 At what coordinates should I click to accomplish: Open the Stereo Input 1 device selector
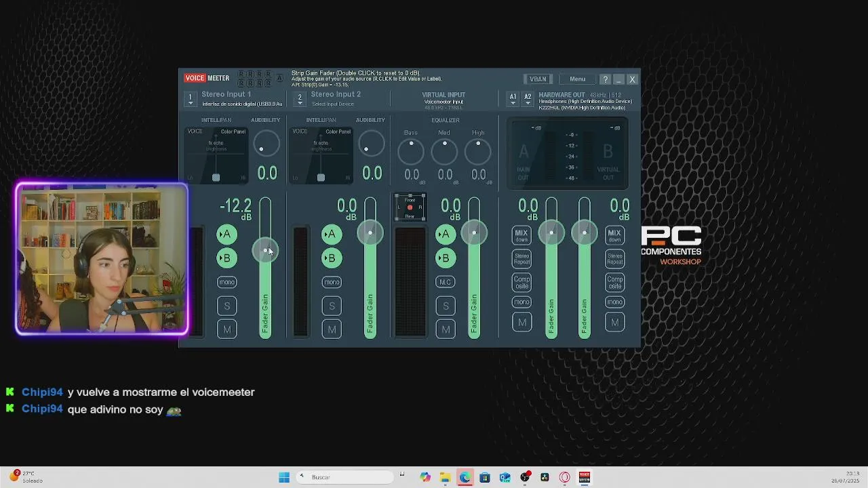pyautogui.click(x=191, y=99)
